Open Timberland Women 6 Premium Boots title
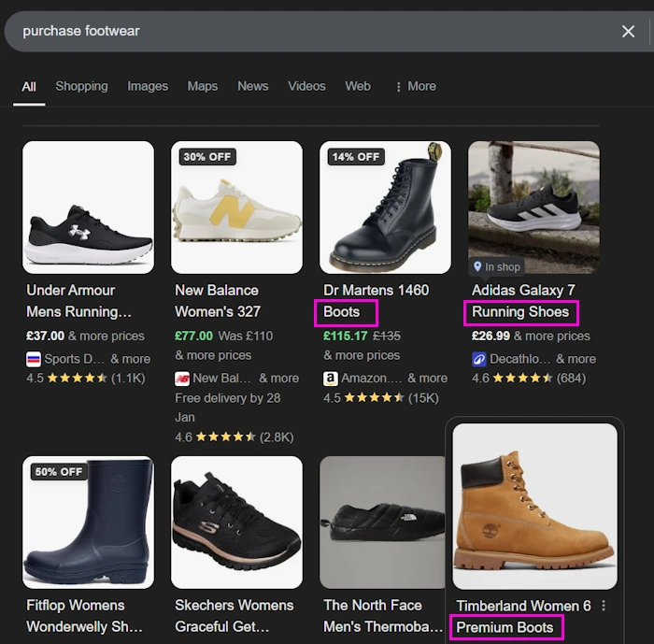654x644 pixels. [x=523, y=617]
